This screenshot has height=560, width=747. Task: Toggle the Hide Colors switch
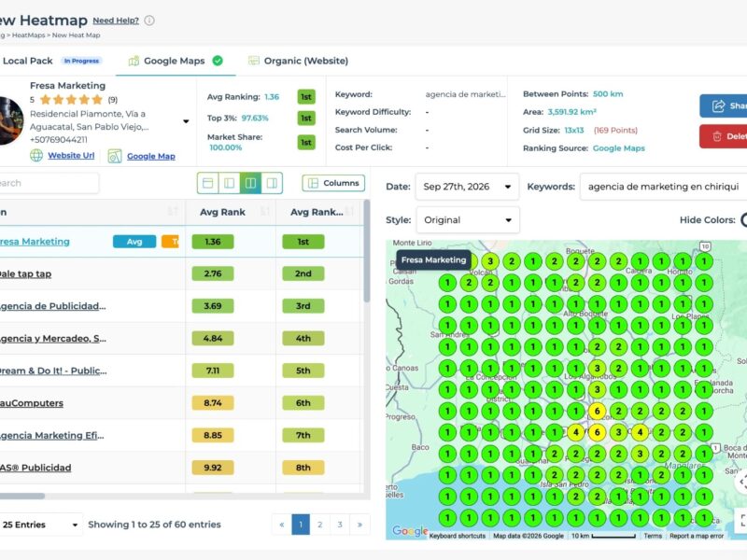click(x=743, y=220)
